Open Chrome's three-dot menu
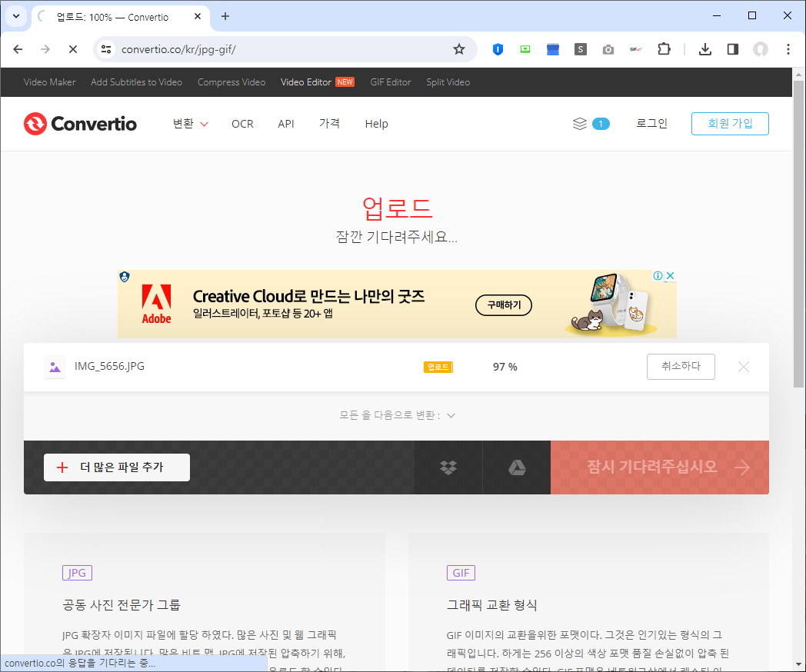Image resolution: width=806 pixels, height=672 pixels. (788, 48)
